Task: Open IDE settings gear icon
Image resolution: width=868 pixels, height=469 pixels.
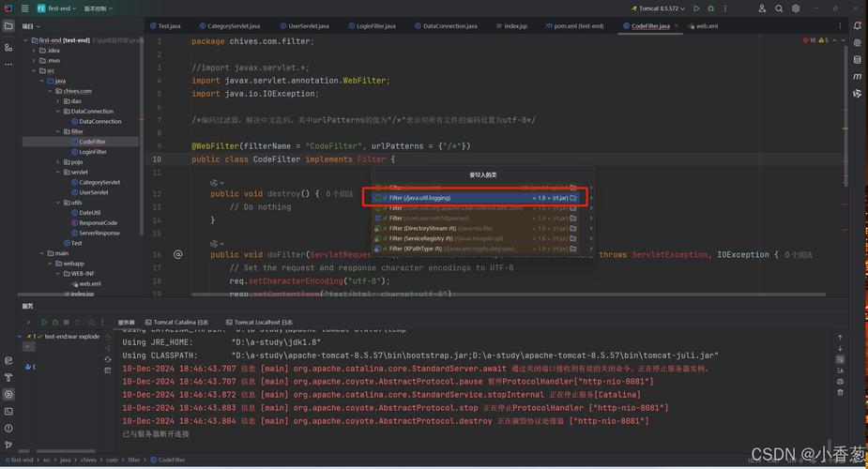Action: [796, 8]
